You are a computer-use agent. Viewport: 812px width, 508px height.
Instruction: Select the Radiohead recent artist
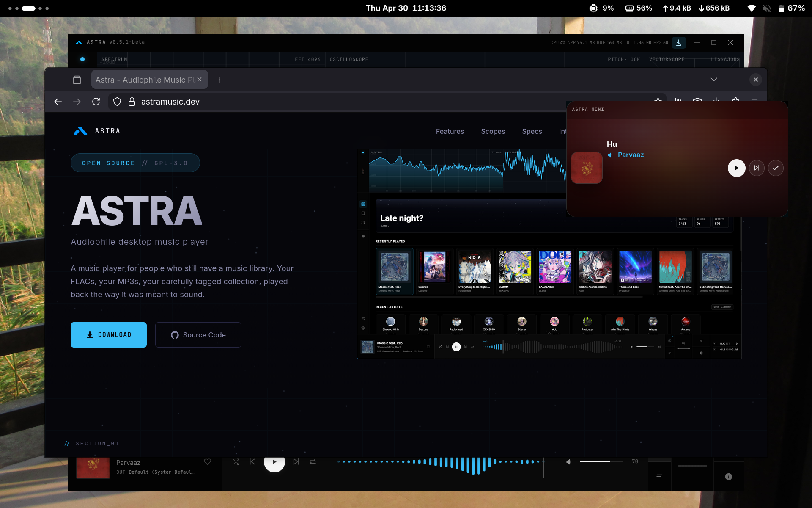(x=456, y=324)
